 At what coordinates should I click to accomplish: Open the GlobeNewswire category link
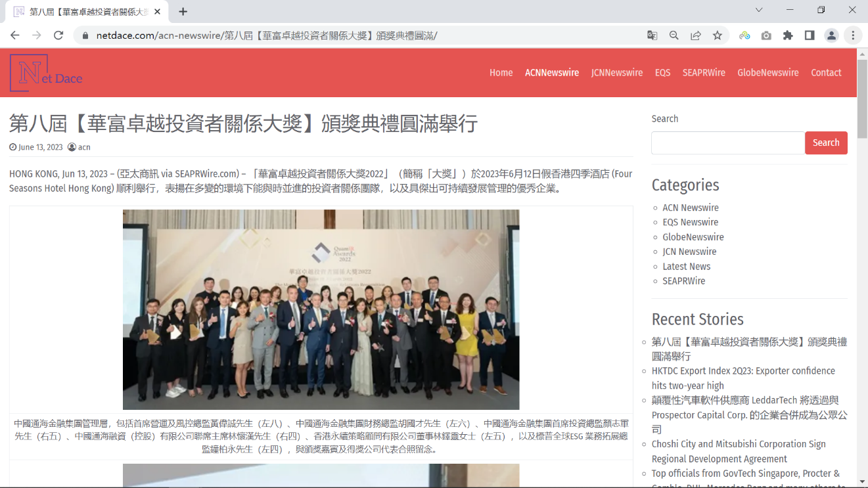click(x=693, y=237)
